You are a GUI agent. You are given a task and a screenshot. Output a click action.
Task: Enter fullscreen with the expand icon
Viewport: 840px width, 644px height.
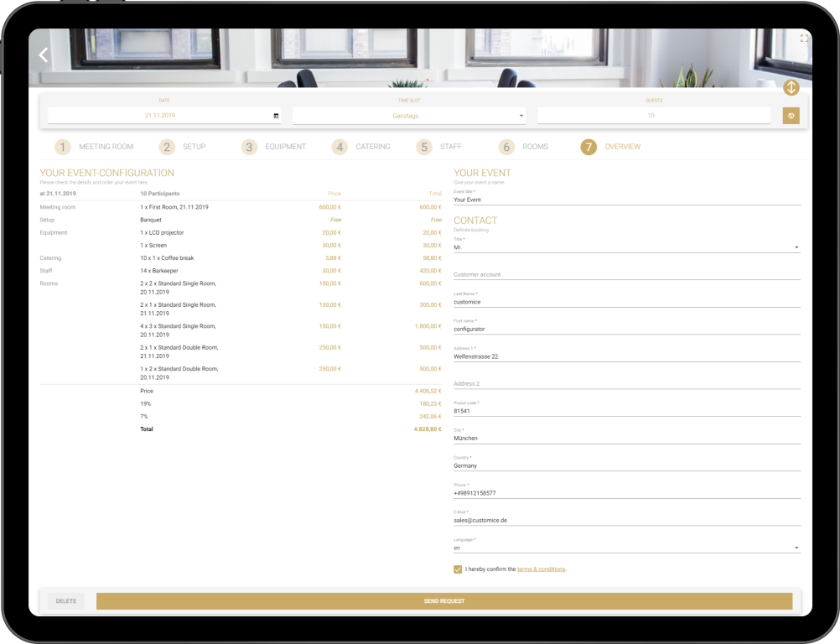(x=804, y=39)
